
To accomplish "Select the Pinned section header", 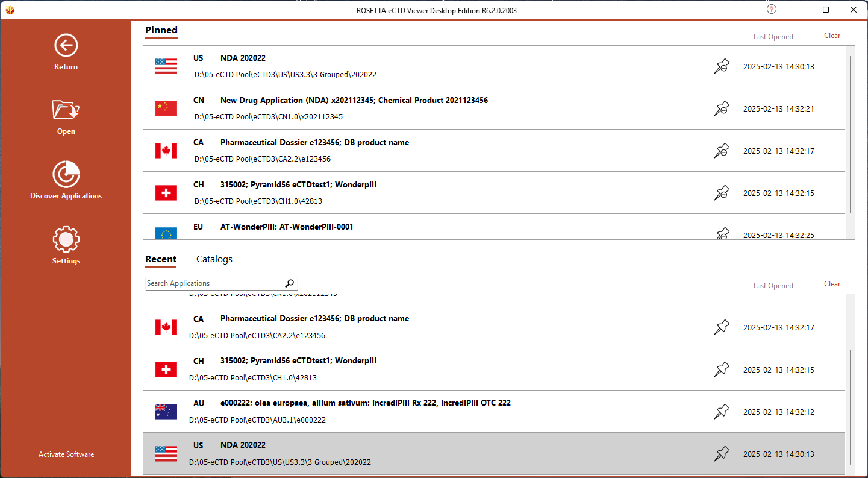I will point(161,30).
